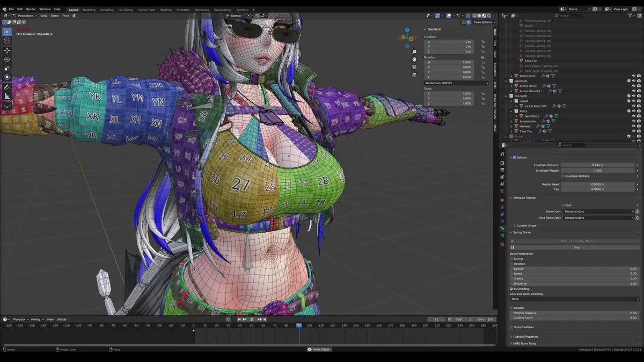Uncheck Is Colliding checkbox
The height and width of the screenshot is (362, 644).
pos(511,289)
